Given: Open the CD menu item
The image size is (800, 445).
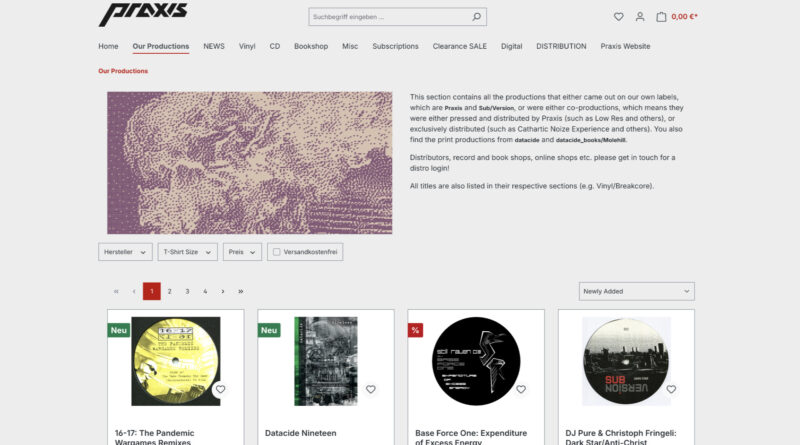Looking at the screenshot, I should pos(274,46).
